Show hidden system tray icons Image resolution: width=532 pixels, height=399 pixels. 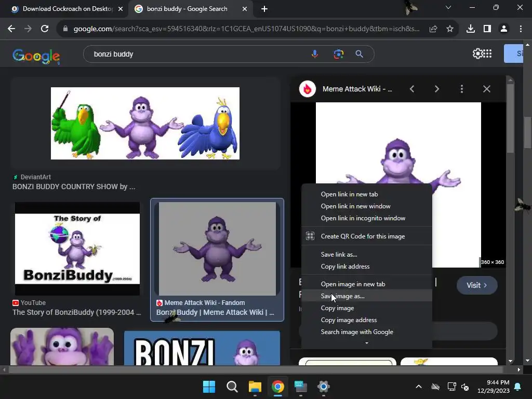[x=419, y=387]
